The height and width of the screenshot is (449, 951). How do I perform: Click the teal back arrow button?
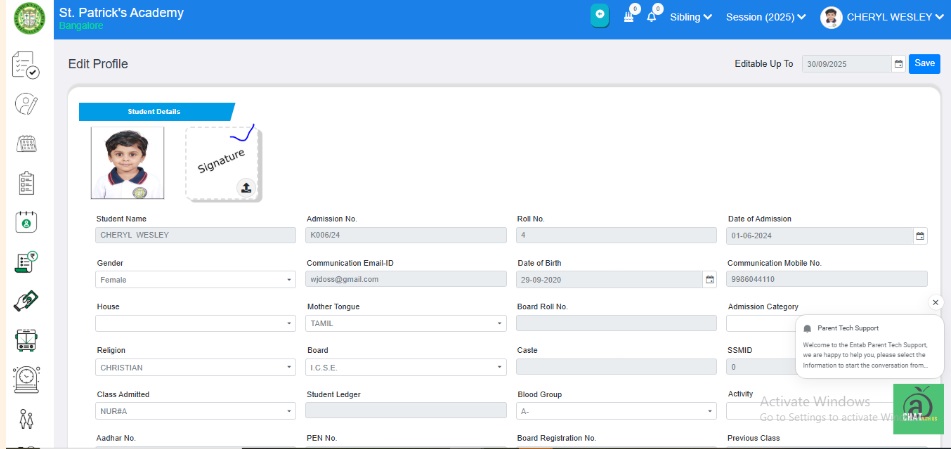599,15
